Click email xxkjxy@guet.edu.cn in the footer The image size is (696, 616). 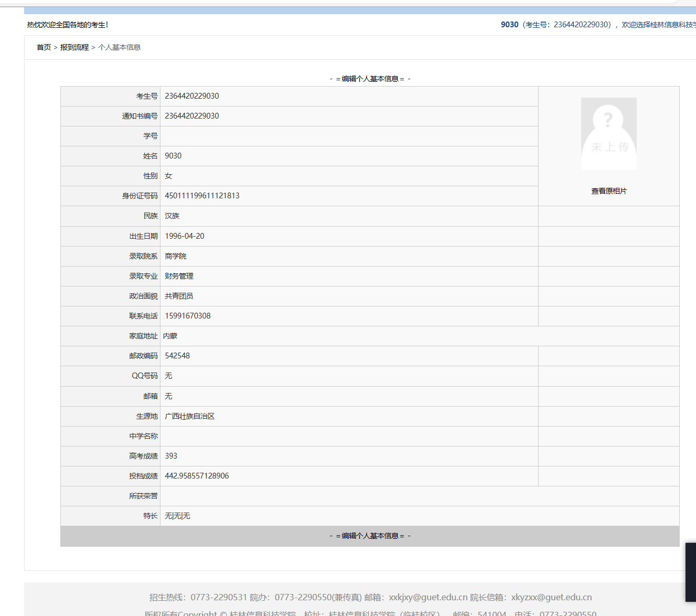tap(428, 597)
